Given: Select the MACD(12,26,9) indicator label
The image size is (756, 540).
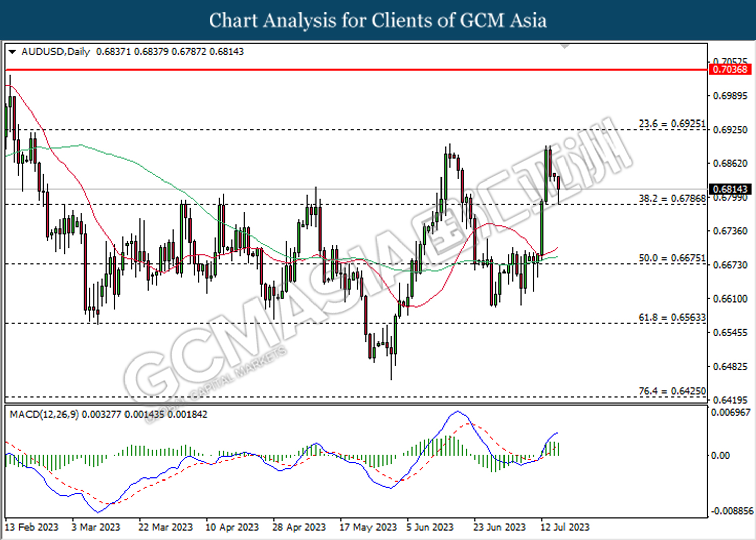Looking at the screenshot, I should 44,414.
